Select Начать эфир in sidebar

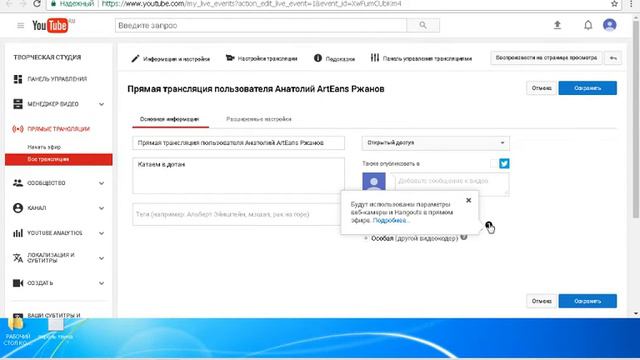(x=44, y=147)
